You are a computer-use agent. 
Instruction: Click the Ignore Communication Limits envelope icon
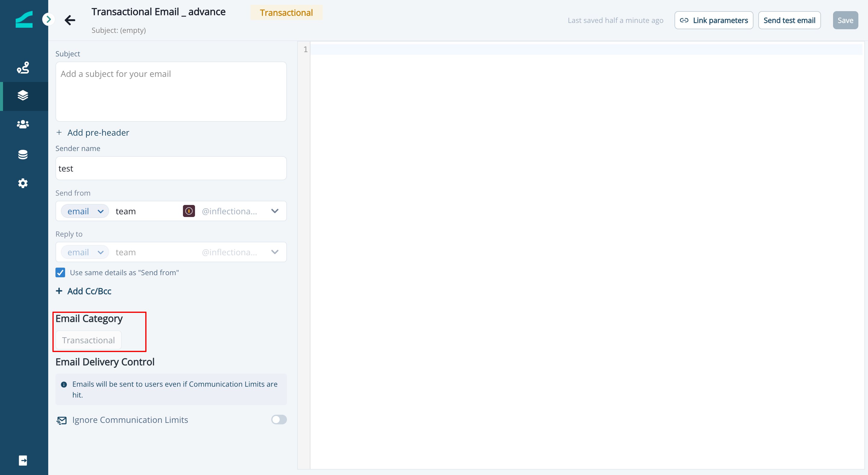[61, 420]
